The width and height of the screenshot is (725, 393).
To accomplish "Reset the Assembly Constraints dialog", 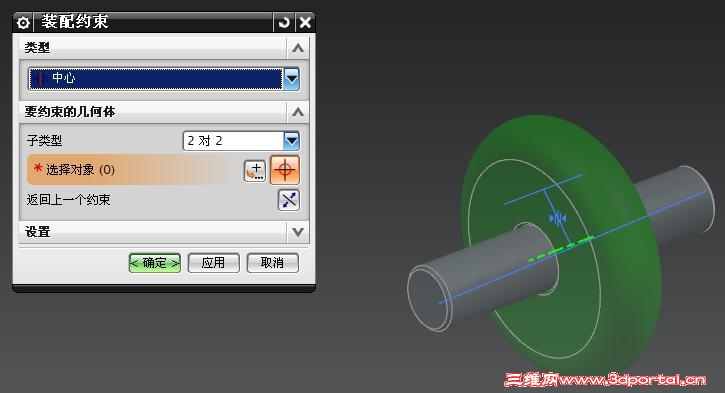I will (x=284, y=22).
